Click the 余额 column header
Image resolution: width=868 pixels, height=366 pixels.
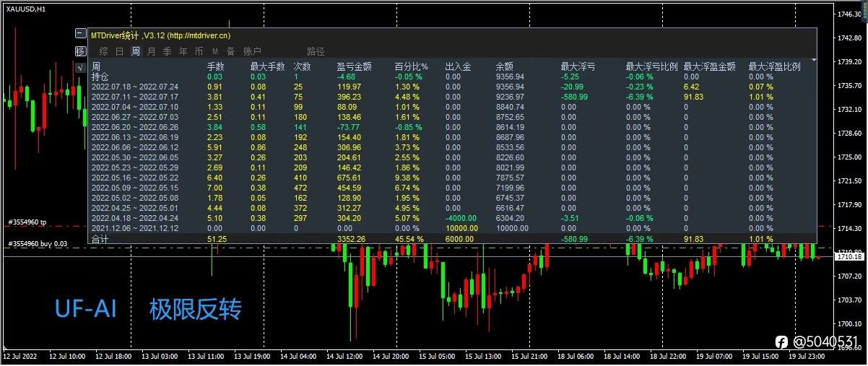505,66
